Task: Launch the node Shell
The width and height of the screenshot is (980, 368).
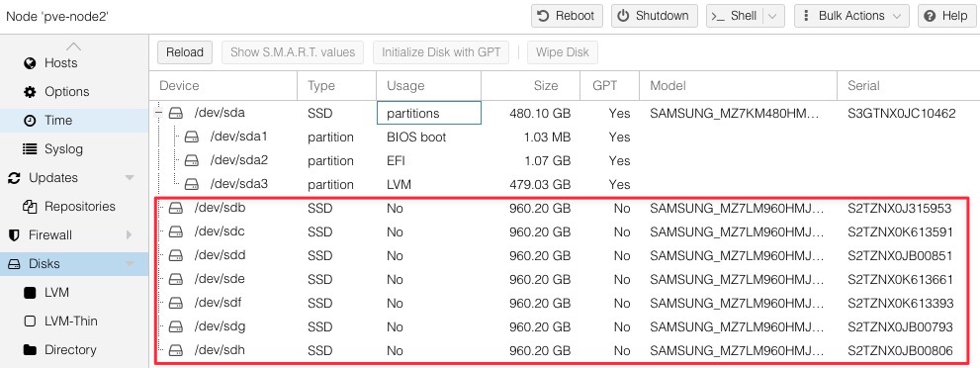Action: pos(736,16)
